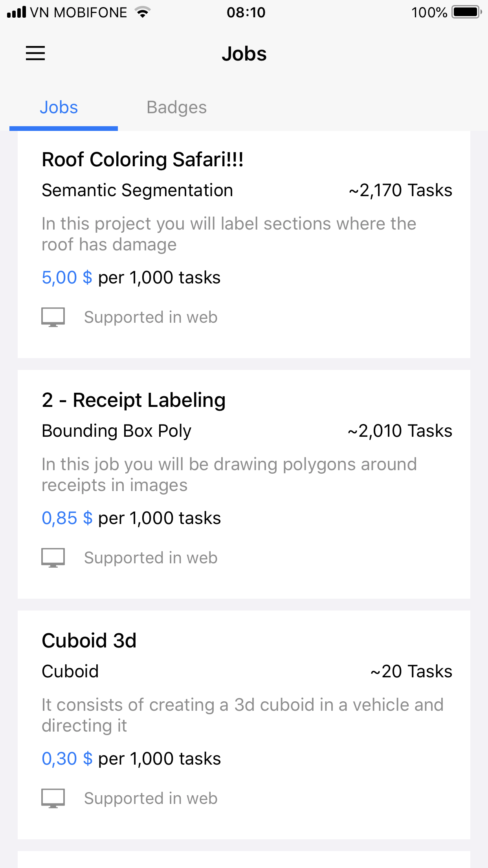The image size is (488, 868).
Task: Open the 2 - Receipt Labeling job
Action: [134, 400]
